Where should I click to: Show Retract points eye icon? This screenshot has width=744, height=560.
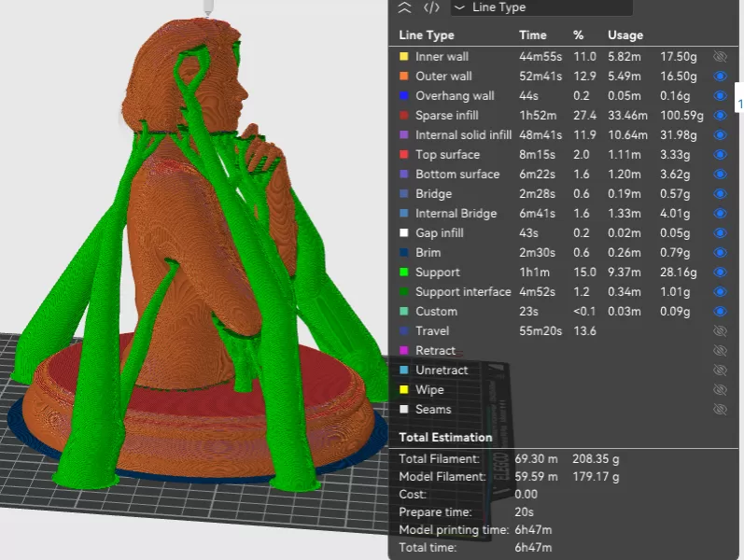[719, 351]
